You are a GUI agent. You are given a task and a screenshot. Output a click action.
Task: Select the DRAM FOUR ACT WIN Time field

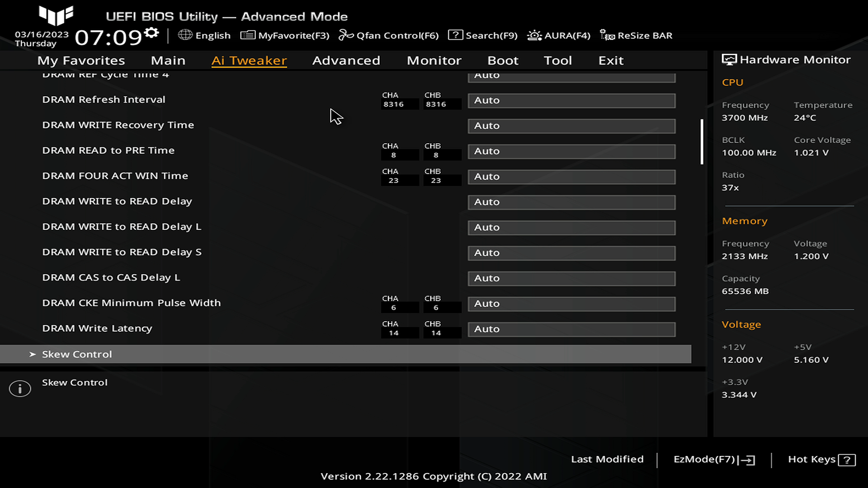pos(571,177)
